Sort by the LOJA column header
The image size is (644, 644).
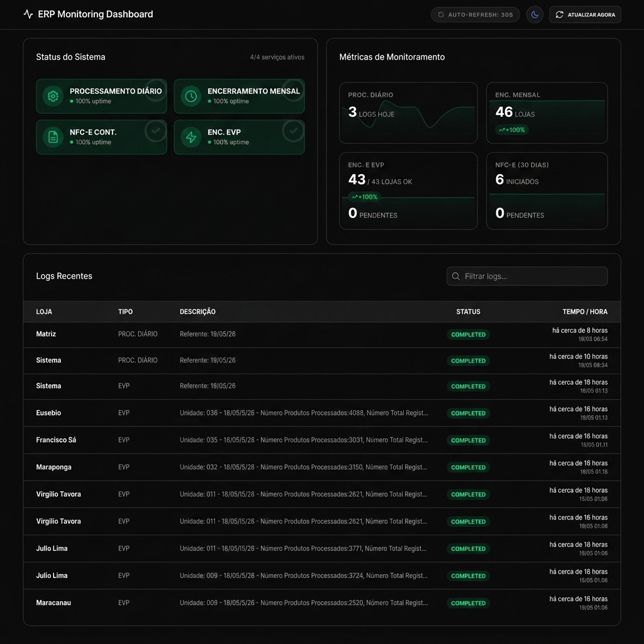pyautogui.click(x=44, y=312)
